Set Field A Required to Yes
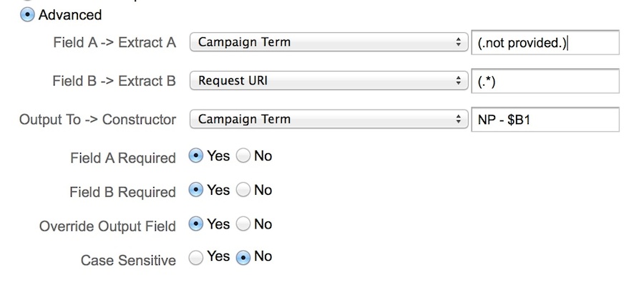 [195, 156]
